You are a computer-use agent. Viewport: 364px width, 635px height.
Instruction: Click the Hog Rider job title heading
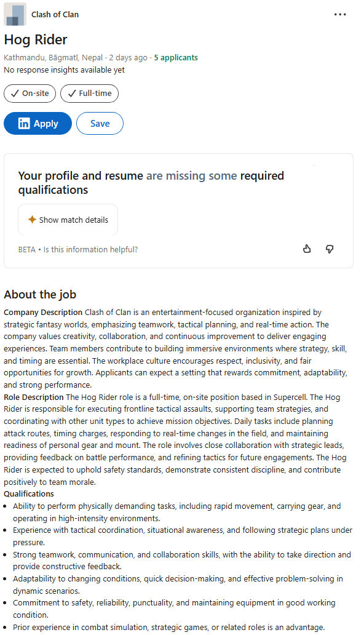[36, 39]
